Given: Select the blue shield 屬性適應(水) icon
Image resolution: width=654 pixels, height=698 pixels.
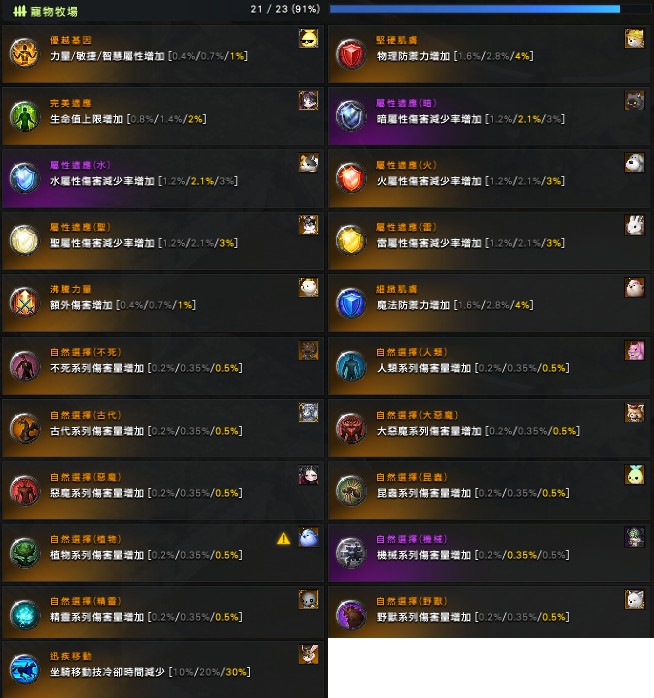Looking at the screenshot, I should (x=24, y=178).
